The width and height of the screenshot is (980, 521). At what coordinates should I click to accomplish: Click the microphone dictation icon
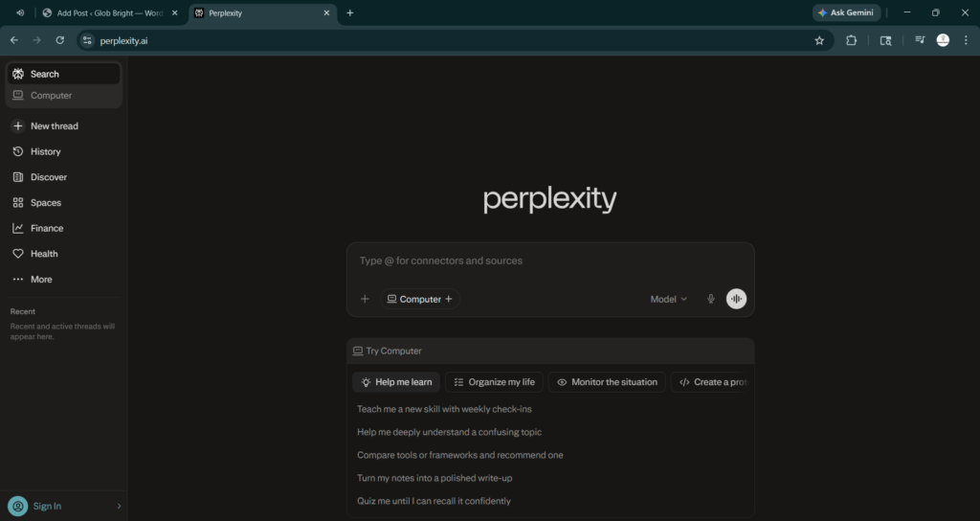click(x=710, y=299)
